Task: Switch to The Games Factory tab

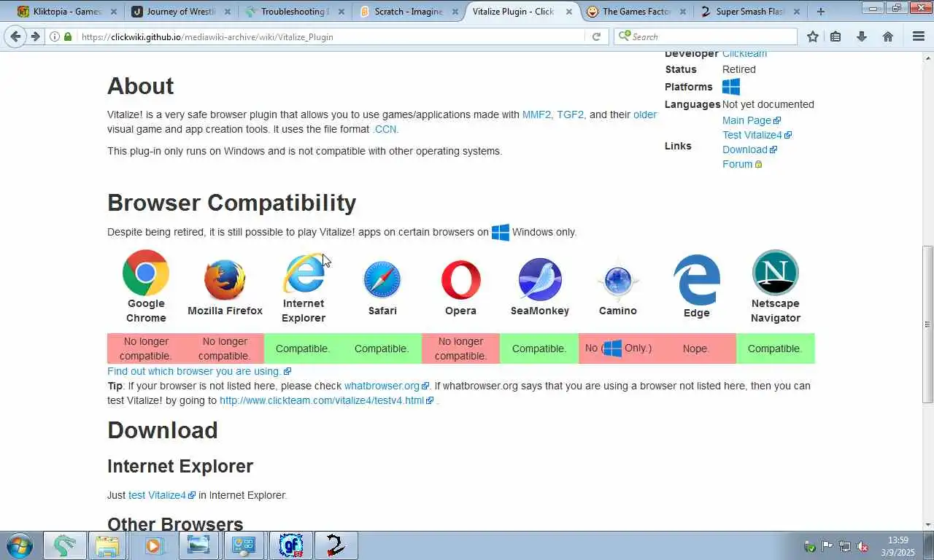Action: pyautogui.click(x=636, y=12)
